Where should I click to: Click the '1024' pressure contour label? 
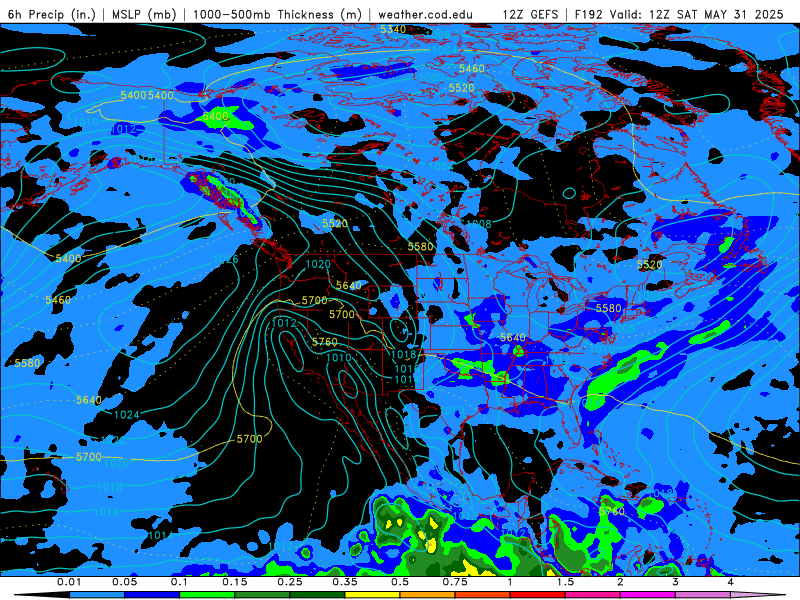[127, 415]
